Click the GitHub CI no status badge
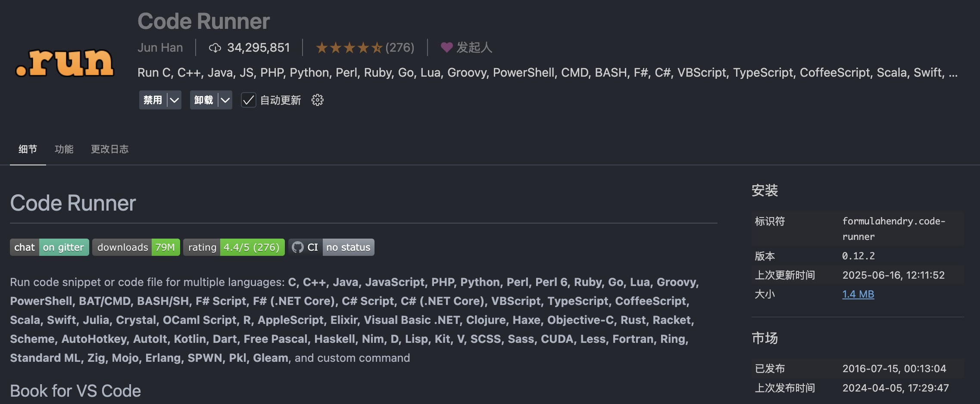Viewport: 980px width, 404px height. [x=331, y=247]
